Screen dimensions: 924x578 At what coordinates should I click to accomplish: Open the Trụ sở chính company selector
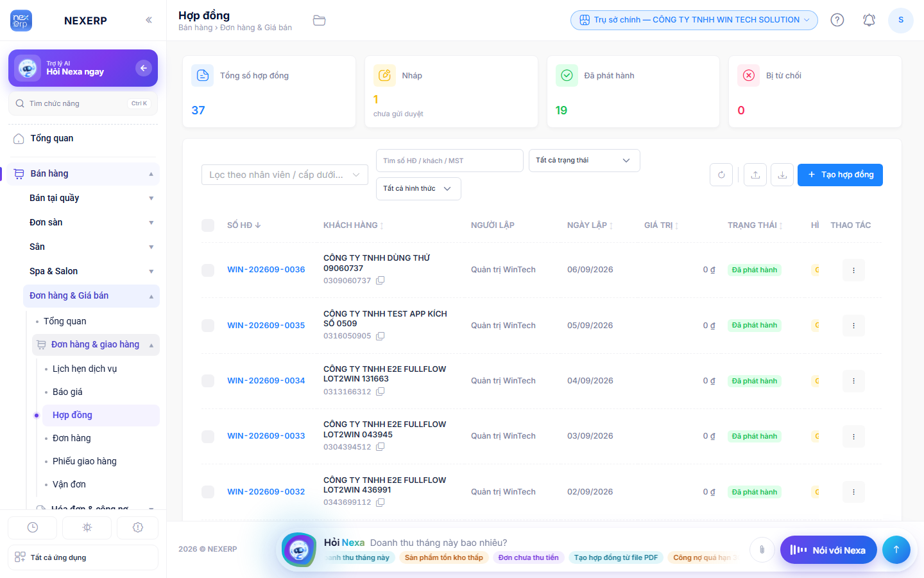(694, 20)
